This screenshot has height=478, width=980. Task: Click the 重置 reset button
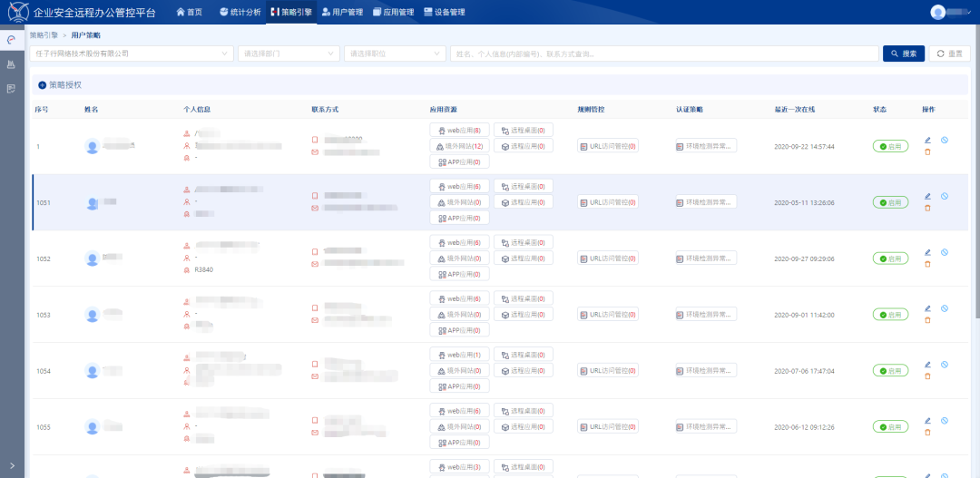[x=950, y=54]
